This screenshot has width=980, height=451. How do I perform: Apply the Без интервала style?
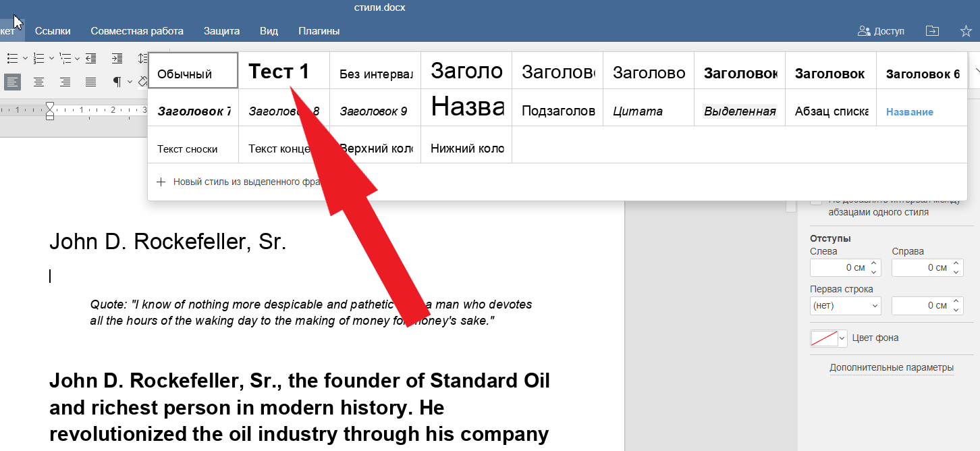point(375,70)
